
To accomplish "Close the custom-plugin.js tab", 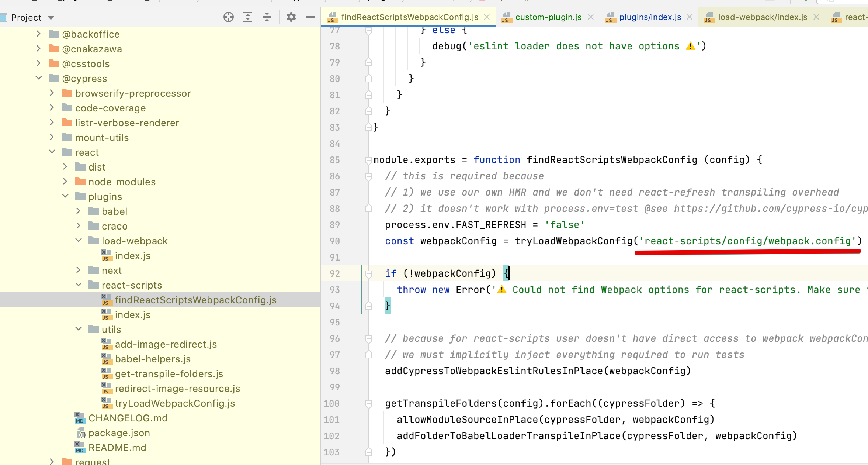I will (x=591, y=17).
